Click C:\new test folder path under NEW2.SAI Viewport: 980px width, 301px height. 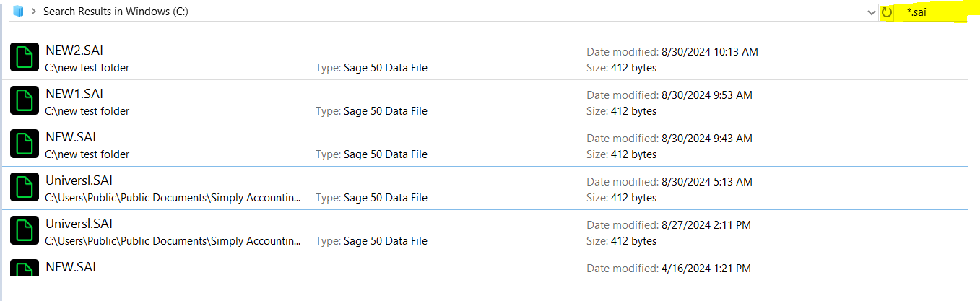[x=87, y=68]
